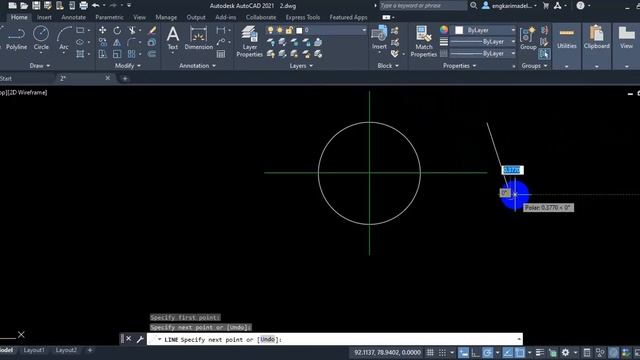The height and width of the screenshot is (360, 640).
Task: Click the object color wheel icon
Action: coord(444,30)
